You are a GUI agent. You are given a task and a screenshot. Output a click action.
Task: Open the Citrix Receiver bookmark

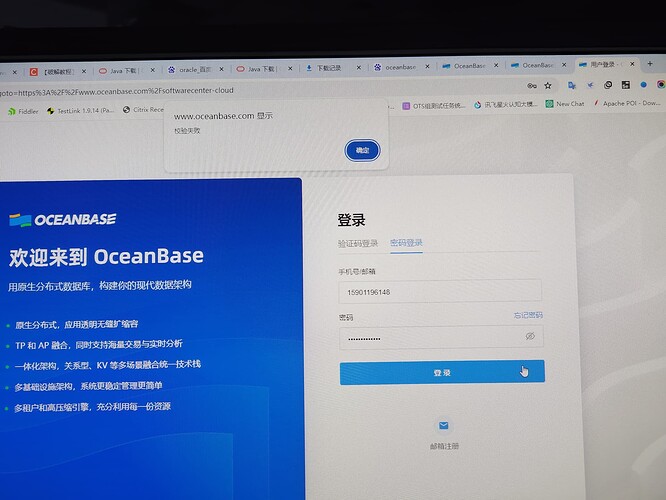point(146,110)
